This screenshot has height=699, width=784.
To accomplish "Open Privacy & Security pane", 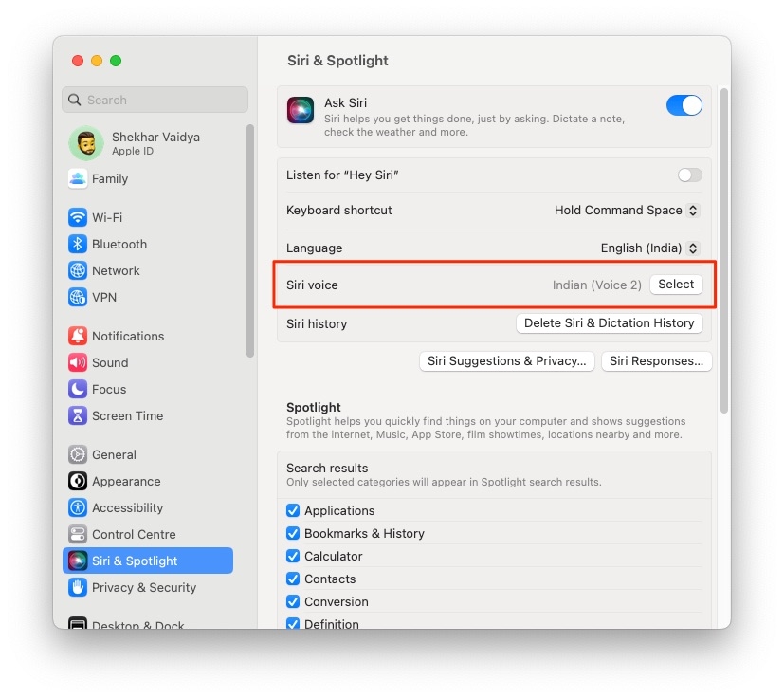I will pos(148,587).
